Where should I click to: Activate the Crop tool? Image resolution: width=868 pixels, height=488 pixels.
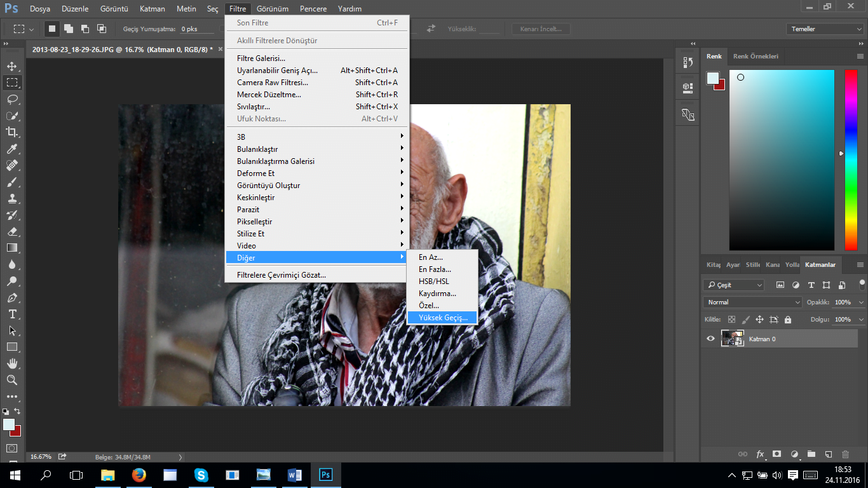(x=13, y=132)
